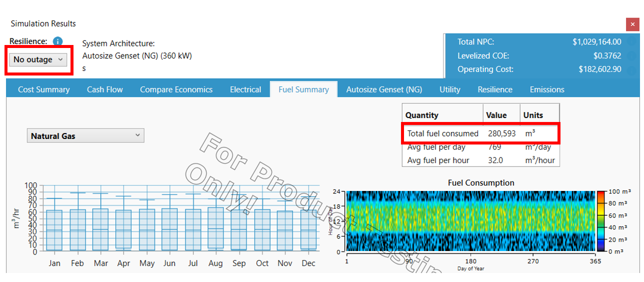
Task: Click the Fuel Consumption color scale legend
Action: click(601, 221)
